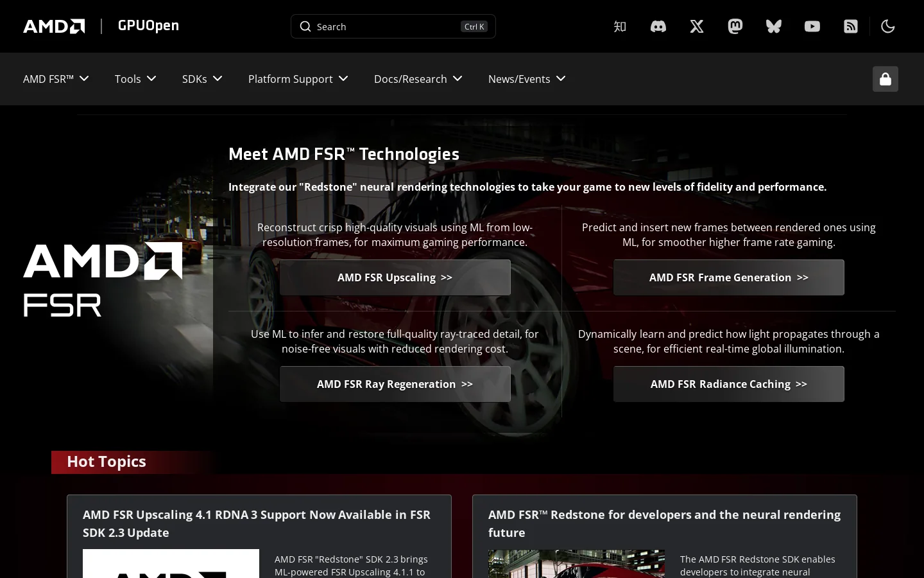Expand the SDKs dropdown menu
This screenshot has width=924, height=578.
(x=202, y=79)
